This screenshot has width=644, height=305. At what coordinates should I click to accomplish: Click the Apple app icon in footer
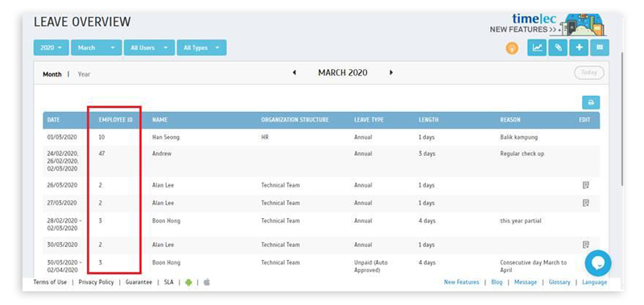point(207,282)
